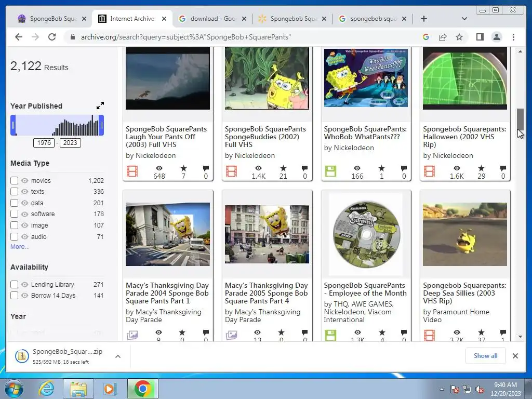532x399 pixels.
Task: Open the browser side panel icon
Action: 480,37
